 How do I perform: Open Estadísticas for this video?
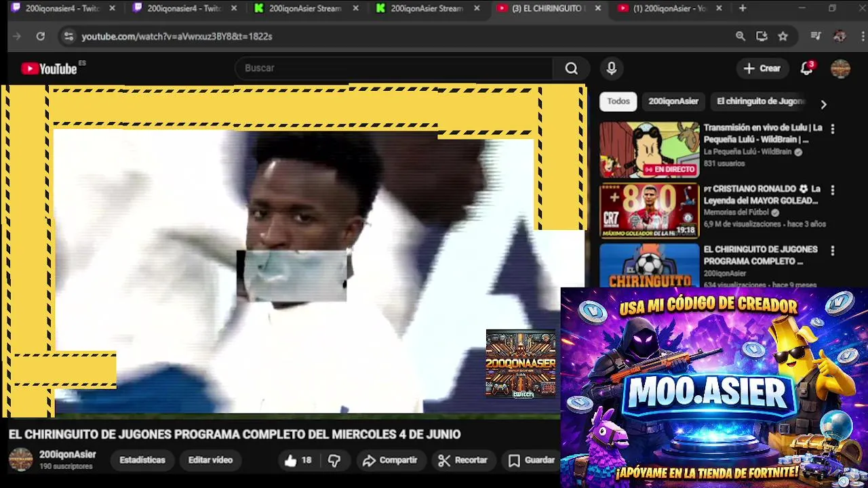click(x=142, y=460)
